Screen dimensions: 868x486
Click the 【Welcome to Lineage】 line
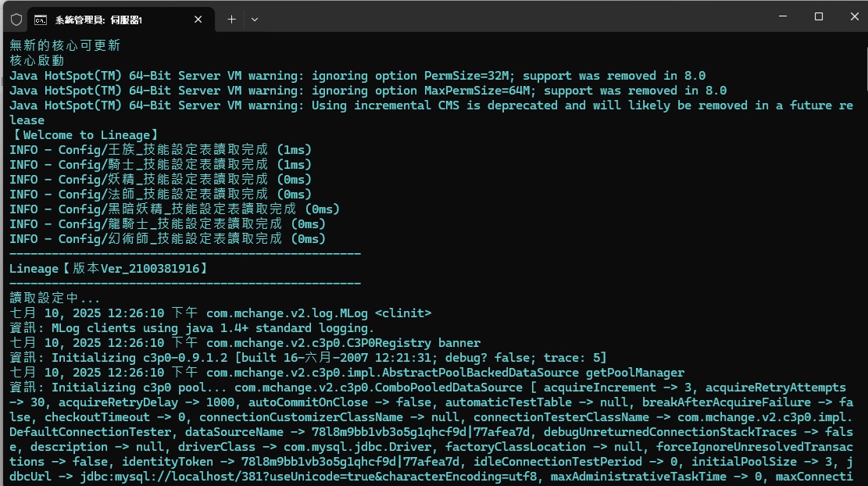tap(85, 135)
